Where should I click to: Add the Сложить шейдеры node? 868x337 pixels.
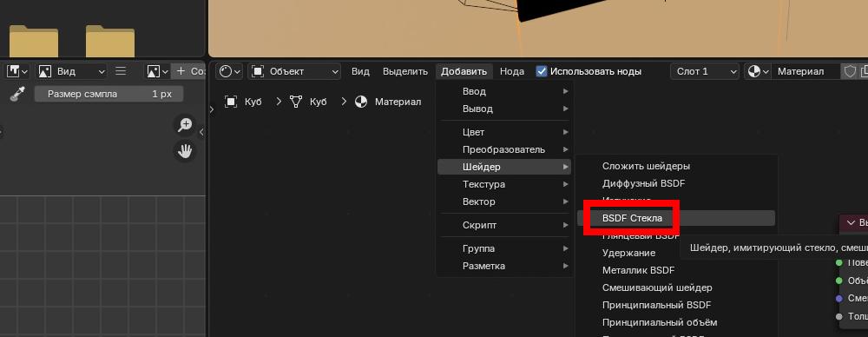(676, 166)
